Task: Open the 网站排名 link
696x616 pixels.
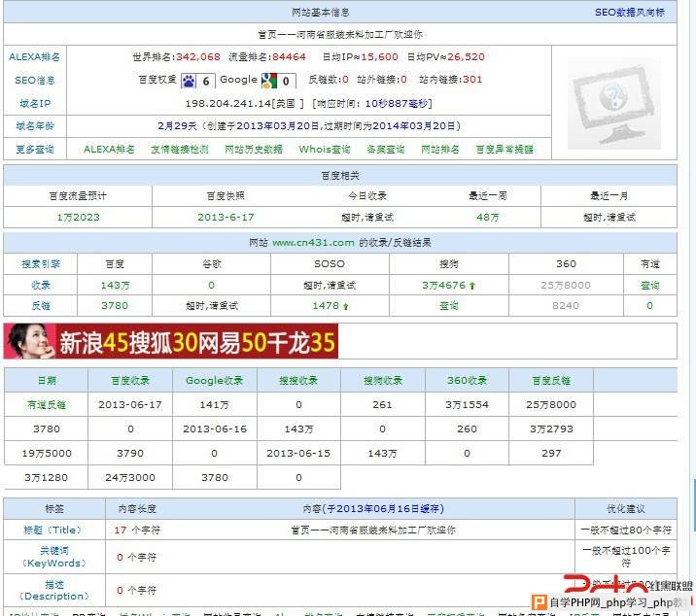Action: click(440, 149)
